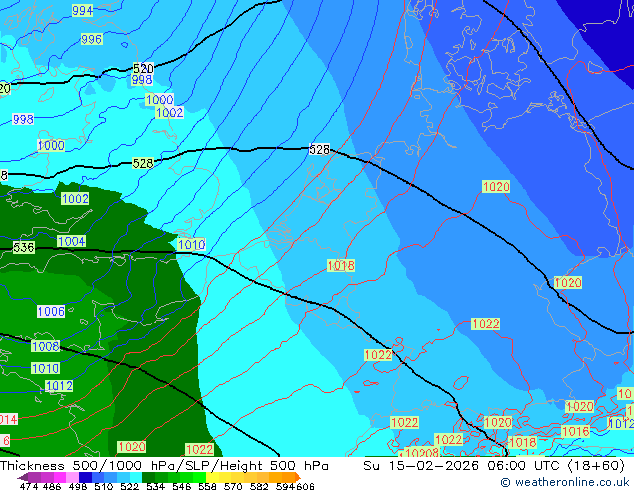The height and width of the screenshot is (490, 634).
Task: Click the '546' legend value
Action: 182,486
